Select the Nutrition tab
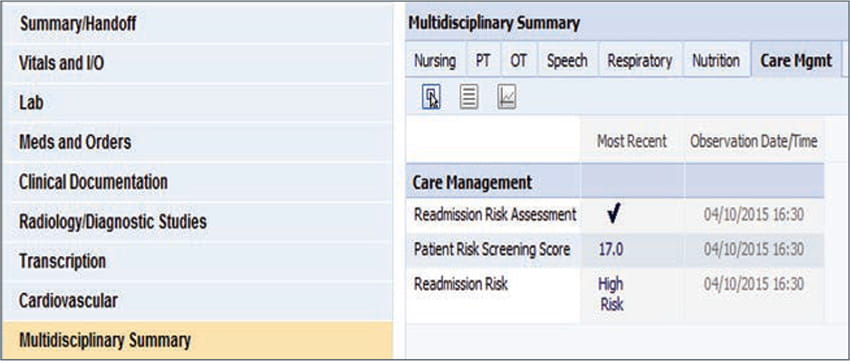 tap(716, 61)
